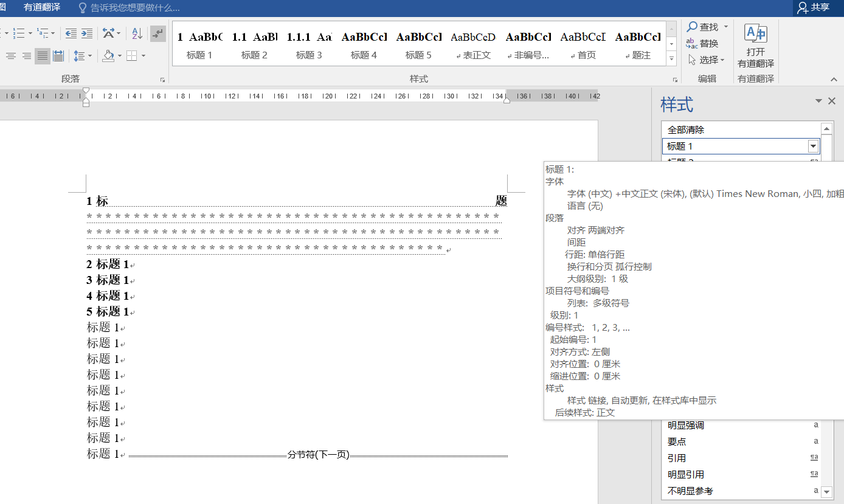This screenshot has height=504, width=844.
Task: Select 引用 style in pane
Action: 741,458
